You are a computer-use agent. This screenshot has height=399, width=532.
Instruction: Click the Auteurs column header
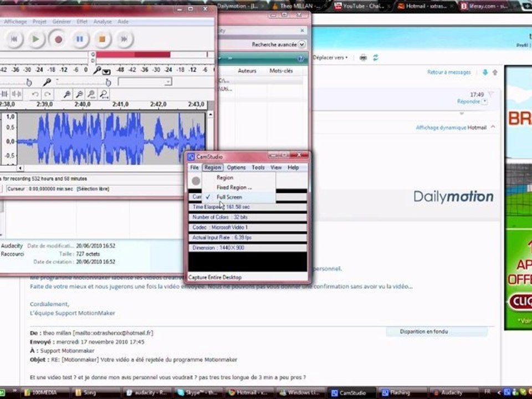(x=247, y=70)
